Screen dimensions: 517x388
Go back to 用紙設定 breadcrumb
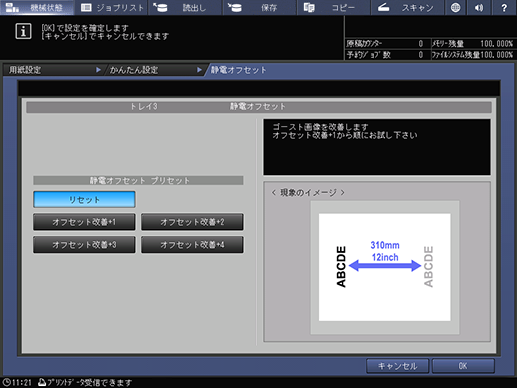tap(53, 70)
